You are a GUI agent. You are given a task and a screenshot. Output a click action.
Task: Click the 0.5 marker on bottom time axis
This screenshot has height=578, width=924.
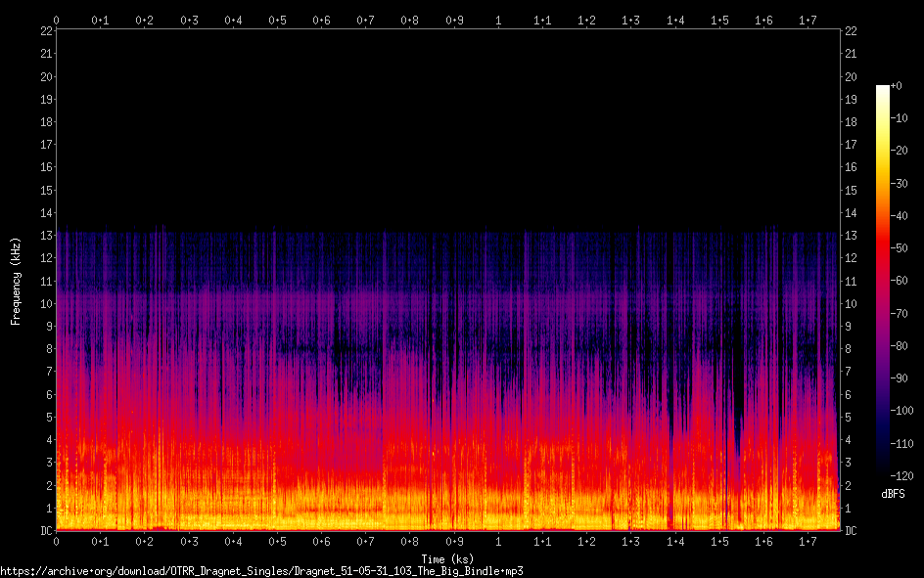278,542
